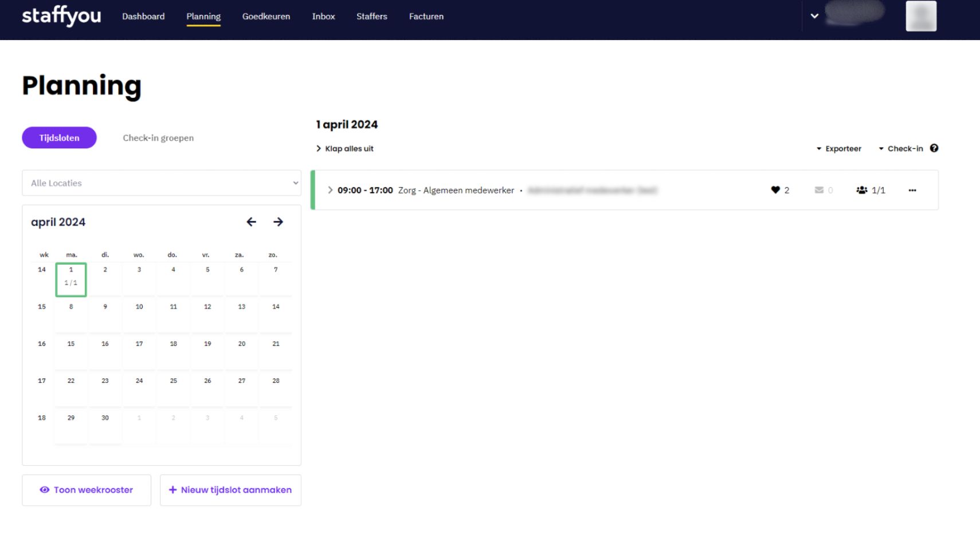This screenshot has width=980, height=542.
Task: Select April 13 in calendar
Action: point(242,316)
